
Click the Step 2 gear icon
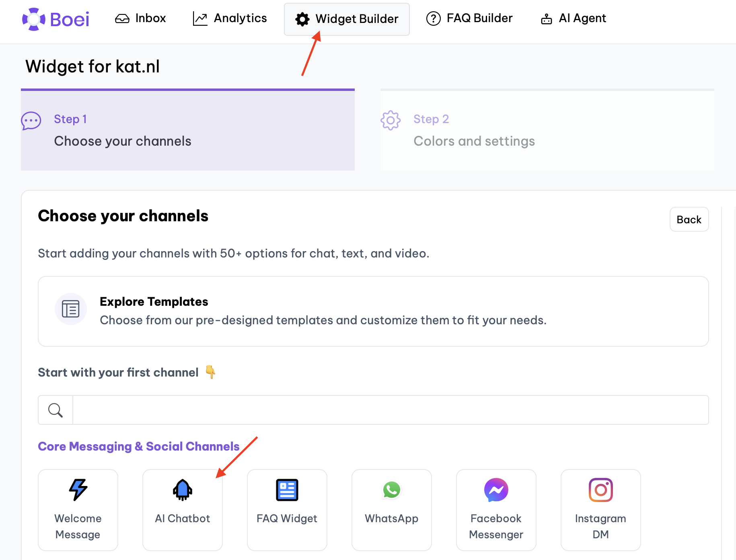click(x=391, y=120)
